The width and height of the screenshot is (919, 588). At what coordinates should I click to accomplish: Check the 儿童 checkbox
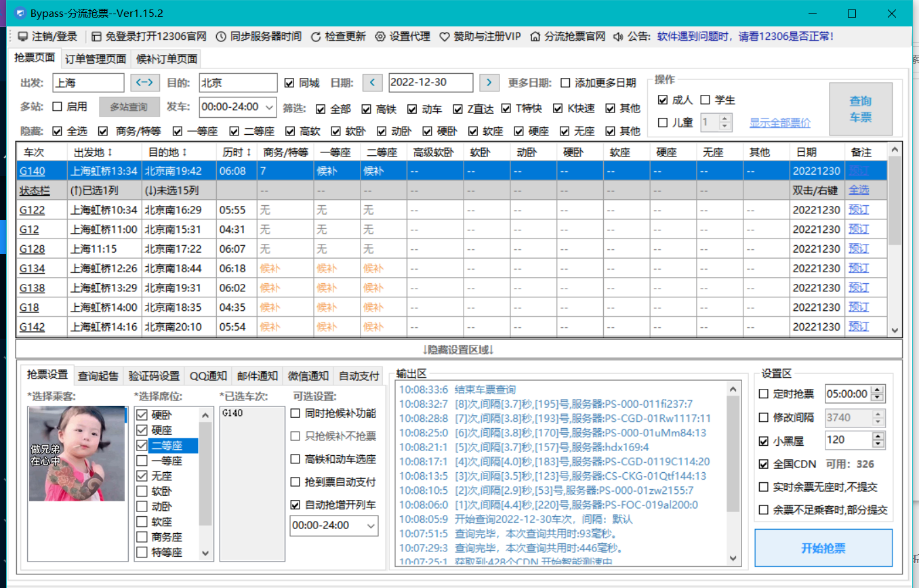tap(663, 123)
